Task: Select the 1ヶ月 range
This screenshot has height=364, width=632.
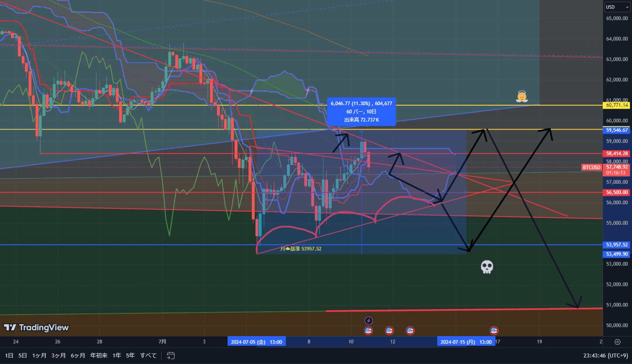Action: click(x=39, y=355)
